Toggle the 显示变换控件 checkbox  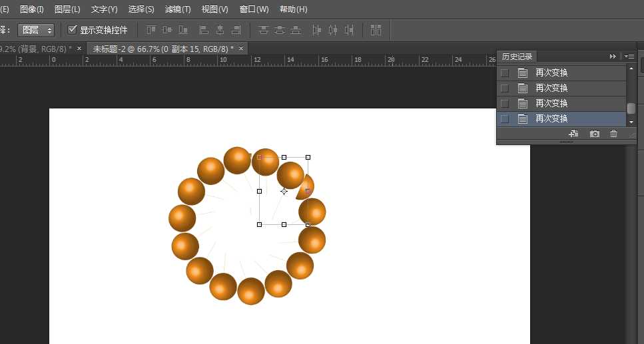pos(73,30)
